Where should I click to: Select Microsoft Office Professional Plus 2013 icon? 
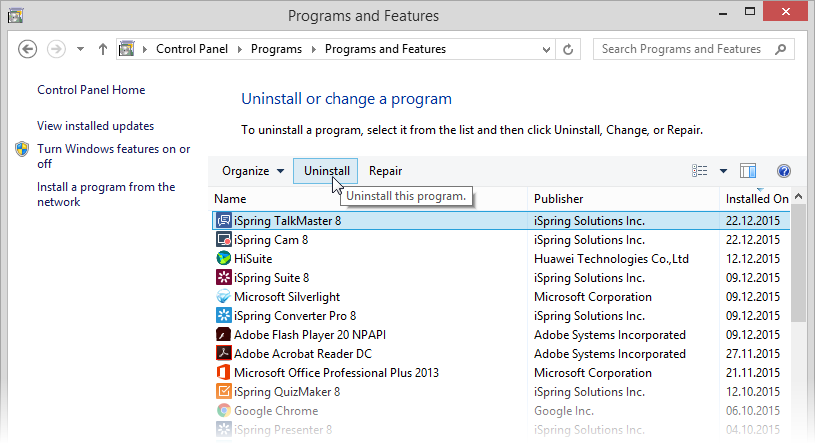click(x=224, y=372)
